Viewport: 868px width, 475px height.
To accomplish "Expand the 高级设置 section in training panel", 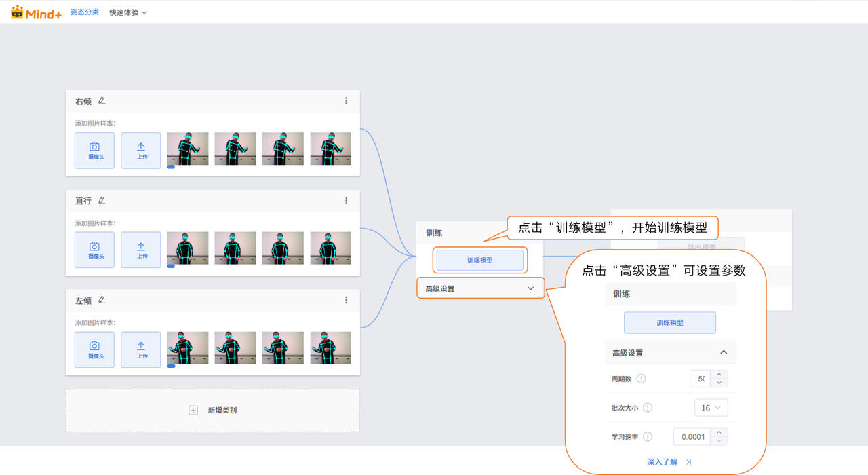I will click(x=479, y=288).
